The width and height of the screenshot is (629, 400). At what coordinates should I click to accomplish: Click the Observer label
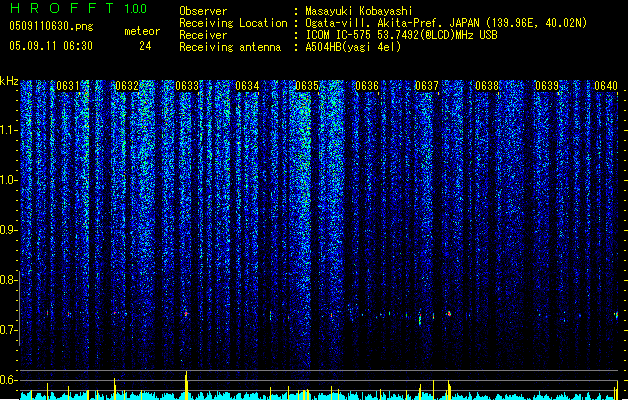coord(203,11)
